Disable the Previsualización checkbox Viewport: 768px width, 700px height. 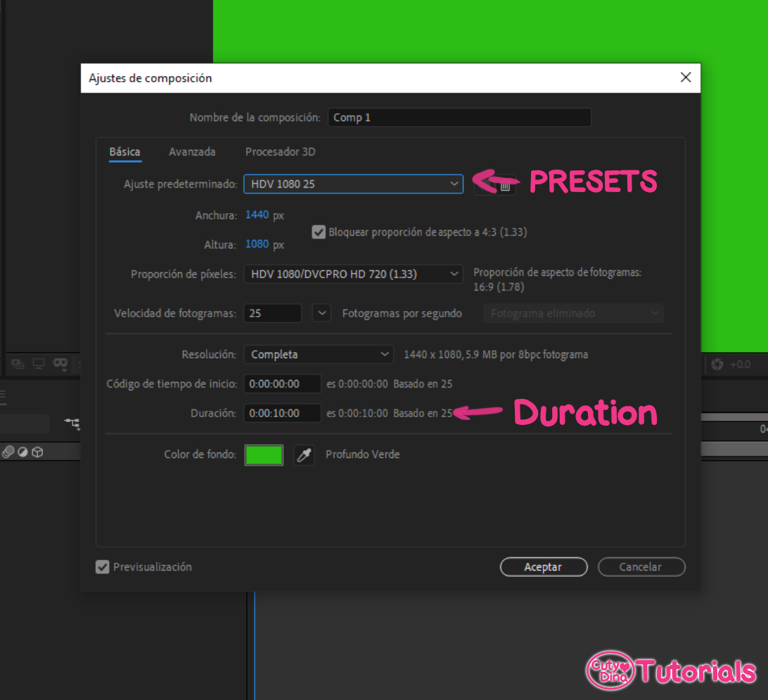point(103,567)
